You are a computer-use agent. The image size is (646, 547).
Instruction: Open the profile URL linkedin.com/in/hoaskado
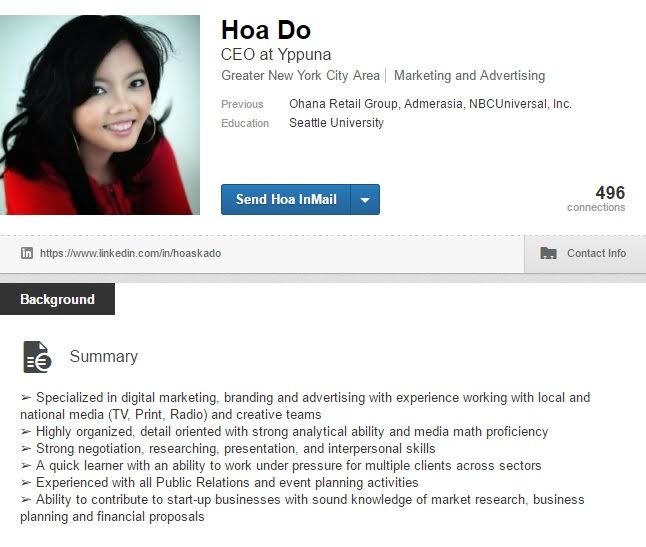coord(130,253)
